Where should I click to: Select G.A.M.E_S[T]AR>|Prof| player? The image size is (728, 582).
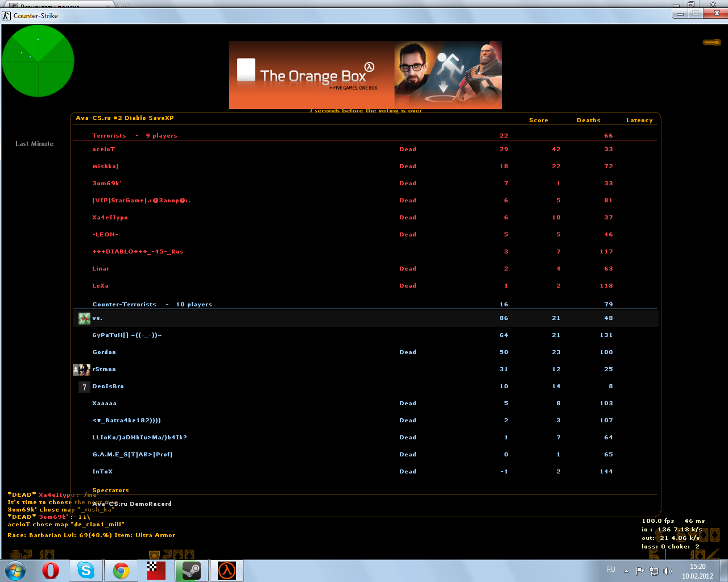[x=365, y=455]
